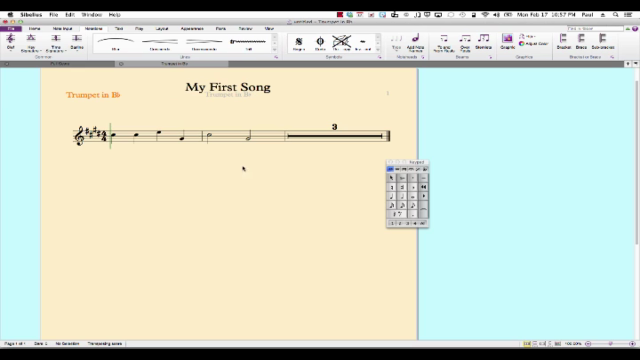Switch to the first Keypad layout tab
The width and height of the screenshot is (640, 360).
390,169
